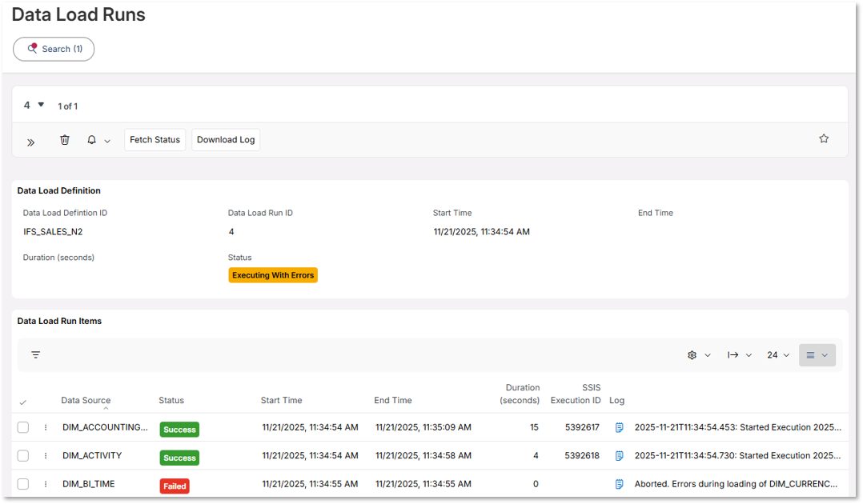Viewport: 863px width, 504px height.
Task: Click the Status column header
Action: click(171, 400)
